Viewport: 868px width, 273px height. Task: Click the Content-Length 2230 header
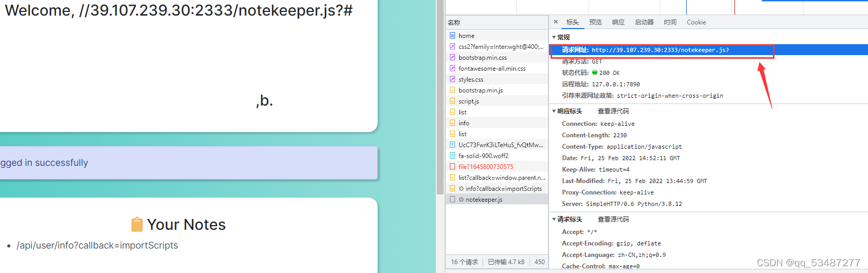tap(594, 135)
